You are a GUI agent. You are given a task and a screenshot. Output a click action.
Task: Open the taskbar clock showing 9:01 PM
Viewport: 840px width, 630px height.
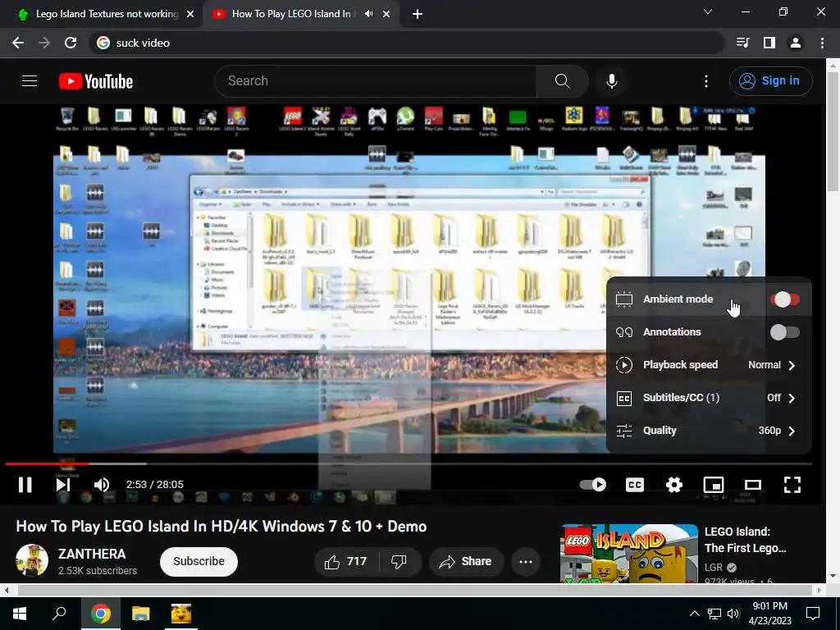tap(769, 614)
